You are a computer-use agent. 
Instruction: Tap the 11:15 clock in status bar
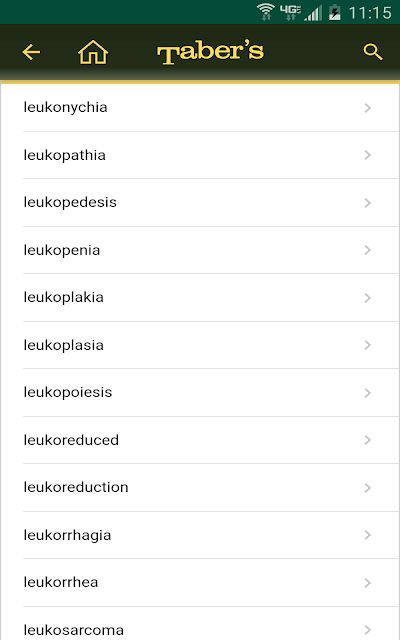click(370, 13)
